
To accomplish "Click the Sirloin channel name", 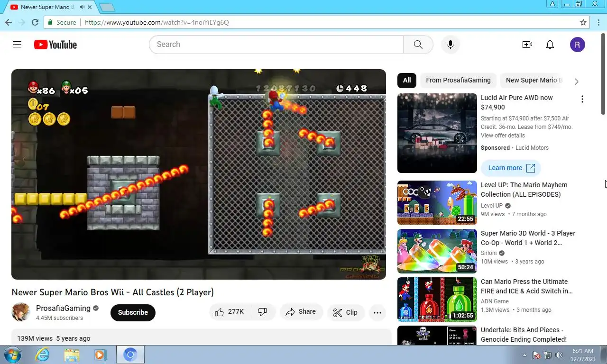I will tap(488, 253).
